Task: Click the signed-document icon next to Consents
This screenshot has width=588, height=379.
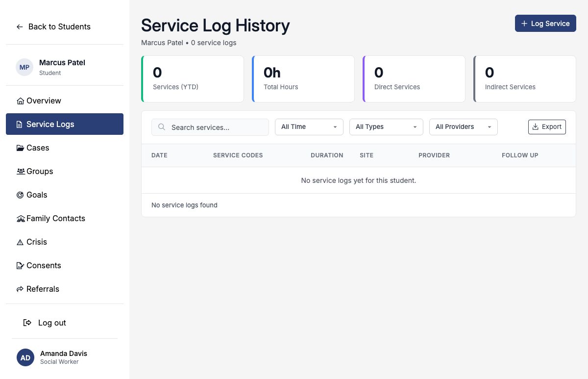Action: coord(20,266)
